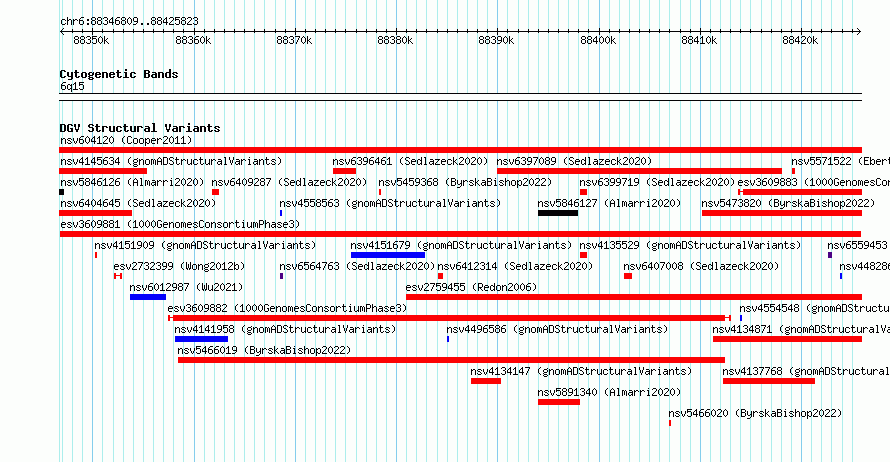
Task: Open the esv2732399 (Wong2012b) label
Action: pyautogui.click(x=179, y=266)
